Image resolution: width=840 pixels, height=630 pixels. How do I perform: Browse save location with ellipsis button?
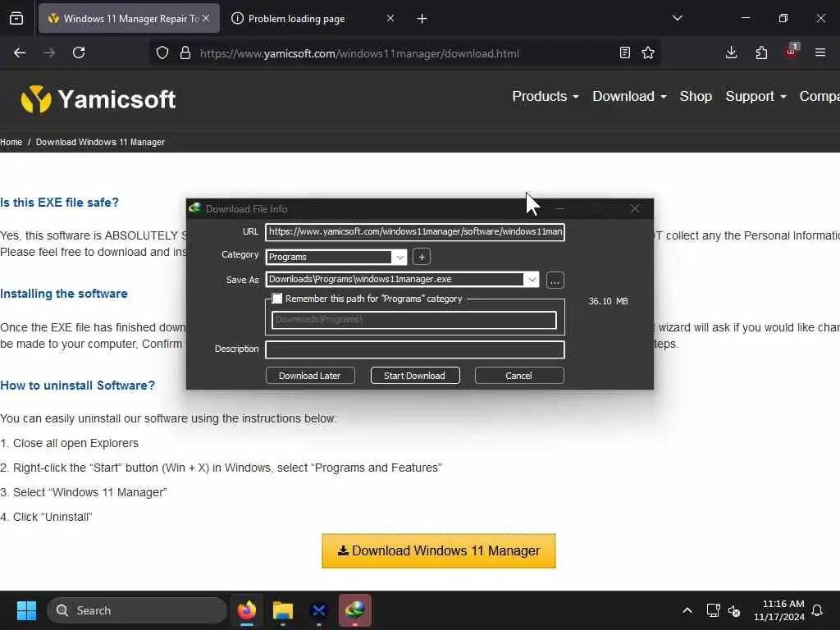coord(555,281)
